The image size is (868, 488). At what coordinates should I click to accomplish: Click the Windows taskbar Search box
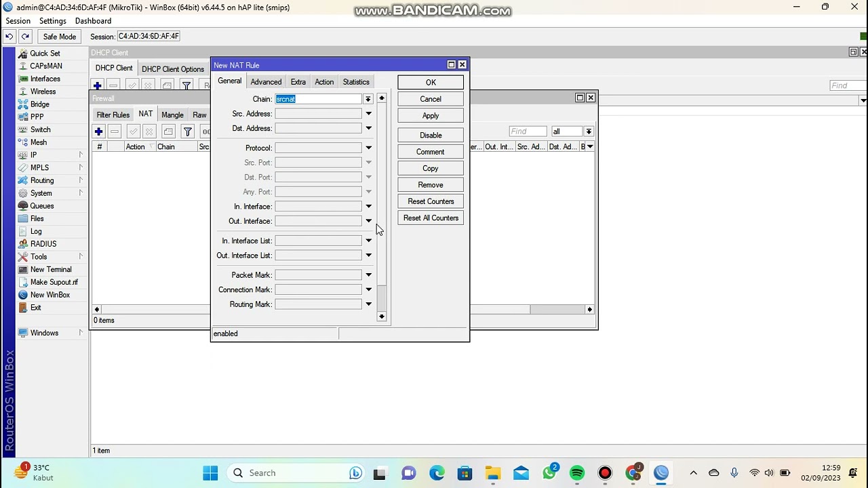tap(297, 473)
